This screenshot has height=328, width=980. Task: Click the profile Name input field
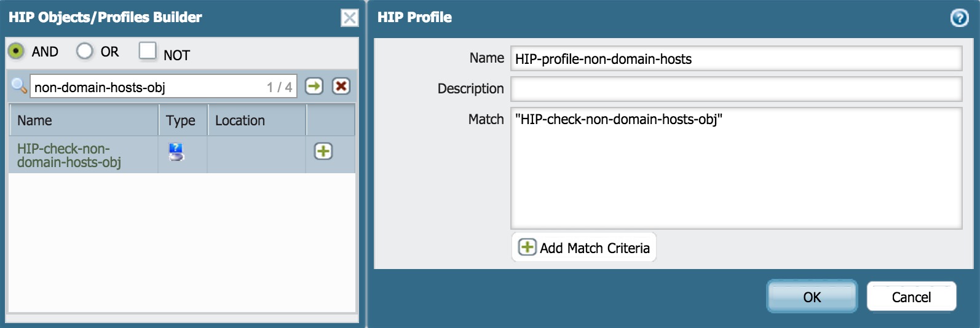[735, 59]
